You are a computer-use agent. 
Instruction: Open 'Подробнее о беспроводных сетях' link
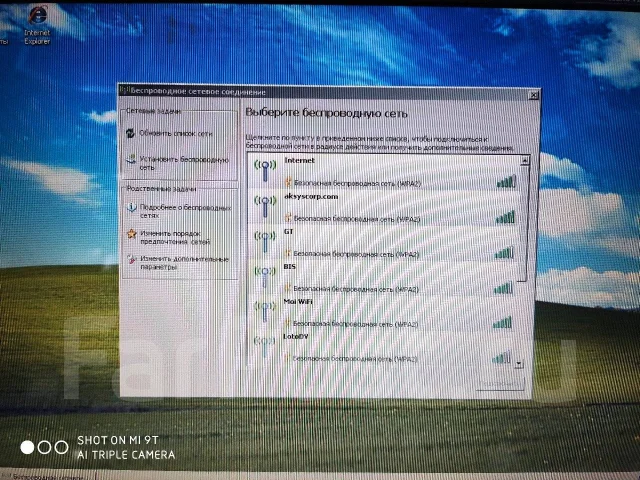tap(186, 211)
